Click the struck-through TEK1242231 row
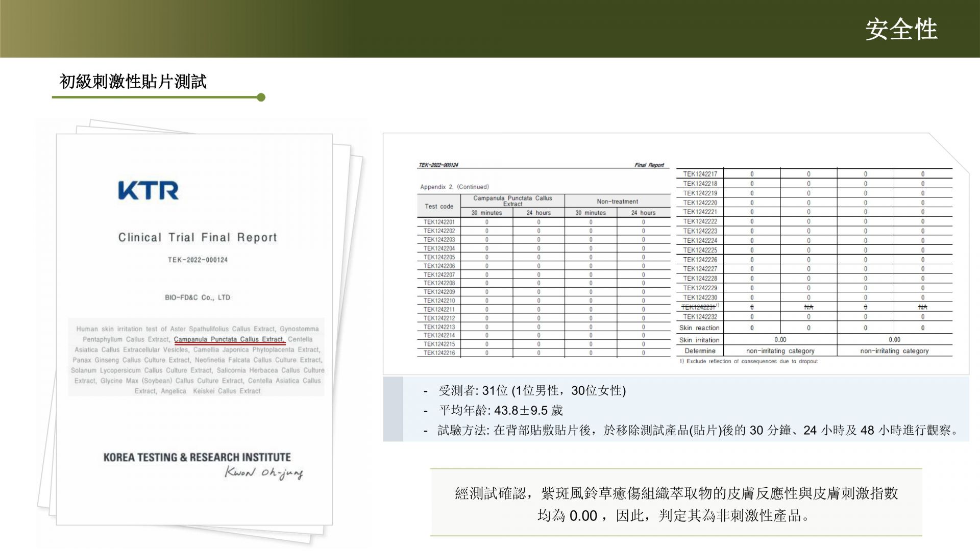Image resolution: width=980 pixels, height=551 pixels. point(699,307)
